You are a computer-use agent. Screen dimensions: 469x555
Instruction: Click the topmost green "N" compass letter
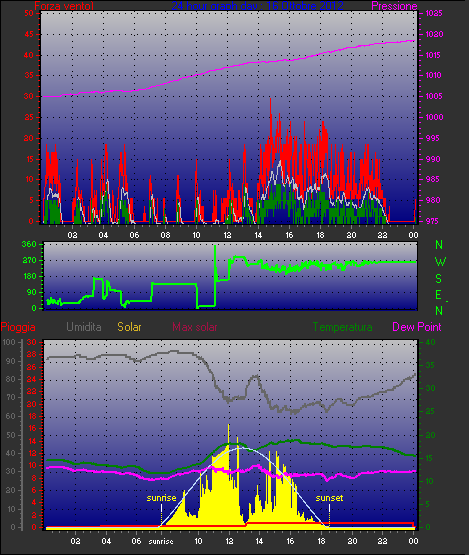[x=439, y=245]
